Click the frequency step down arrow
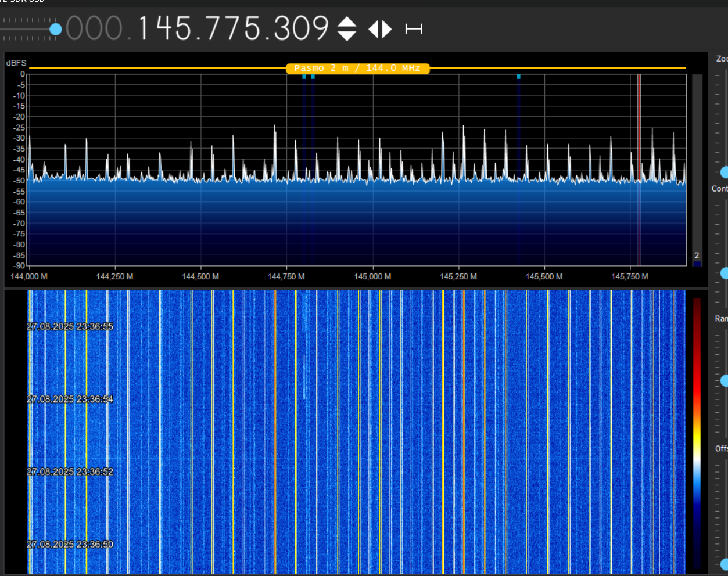This screenshot has height=576, width=728. pyautogui.click(x=347, y=35)
